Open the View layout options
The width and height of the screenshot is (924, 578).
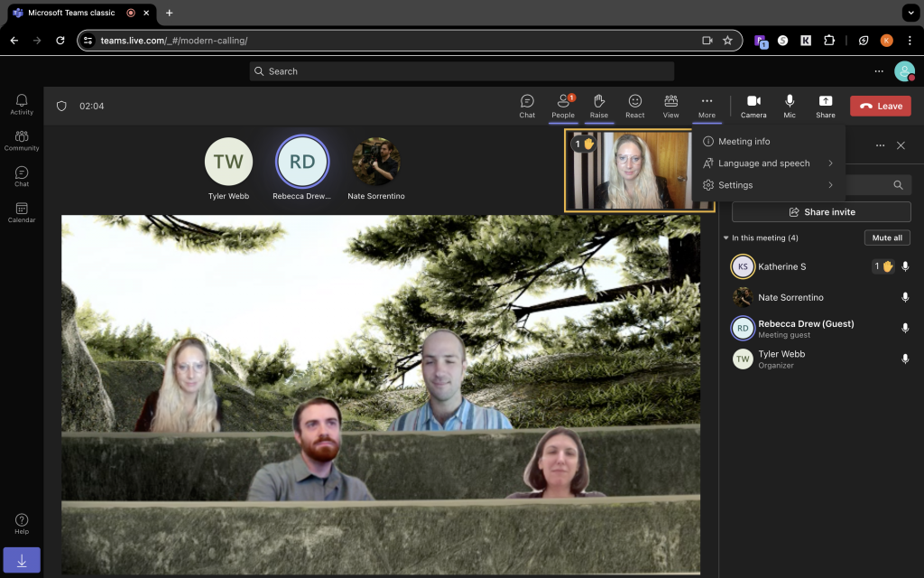coord(670,106)
